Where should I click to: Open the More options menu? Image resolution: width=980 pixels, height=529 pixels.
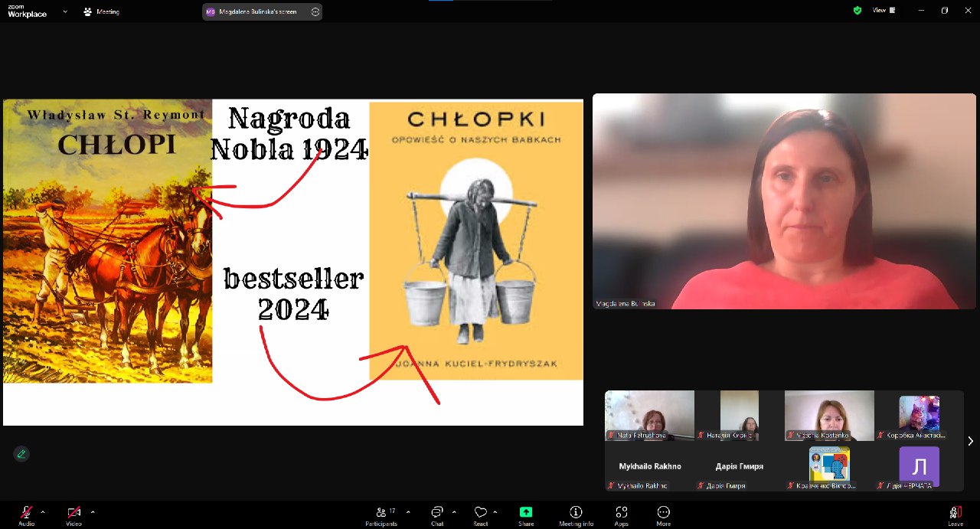coord(664,515)
